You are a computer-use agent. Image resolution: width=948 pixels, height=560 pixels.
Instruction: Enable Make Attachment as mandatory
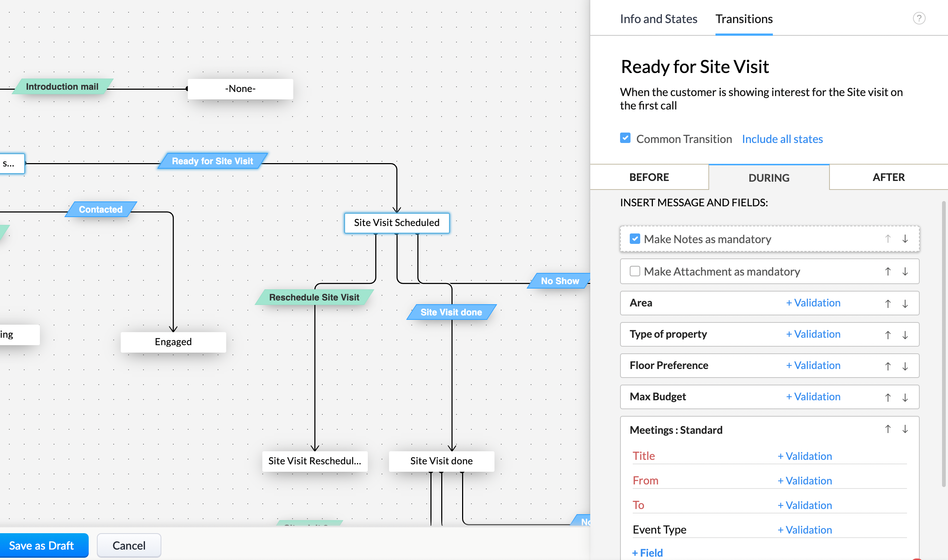(x=635, y=271)
